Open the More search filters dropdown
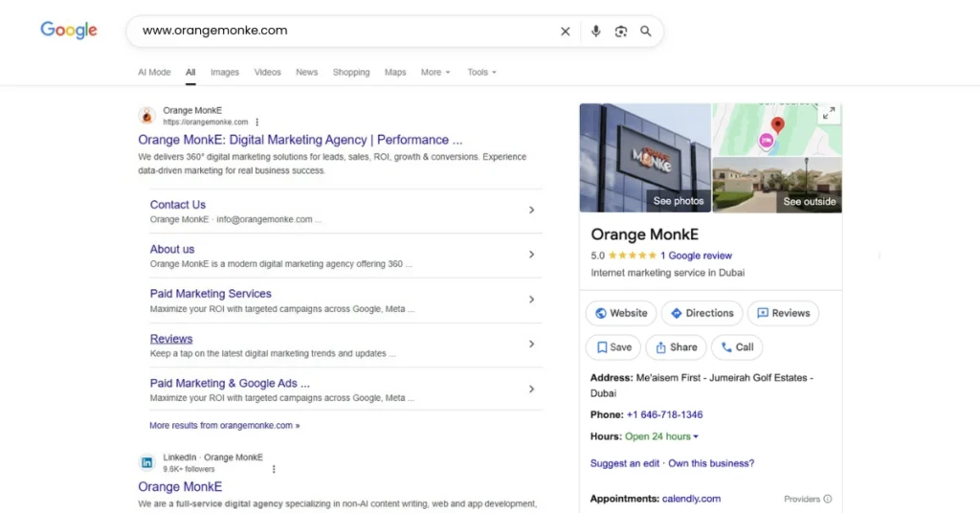 click(x=435, y=73)
